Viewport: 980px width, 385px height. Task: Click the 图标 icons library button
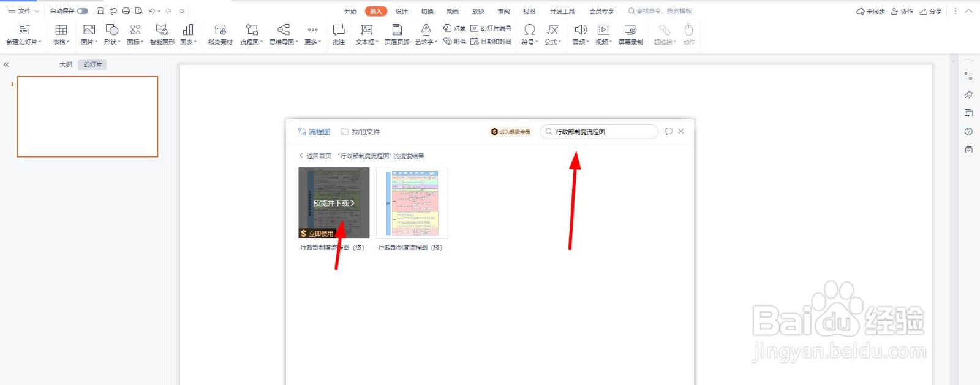point(135,29)
